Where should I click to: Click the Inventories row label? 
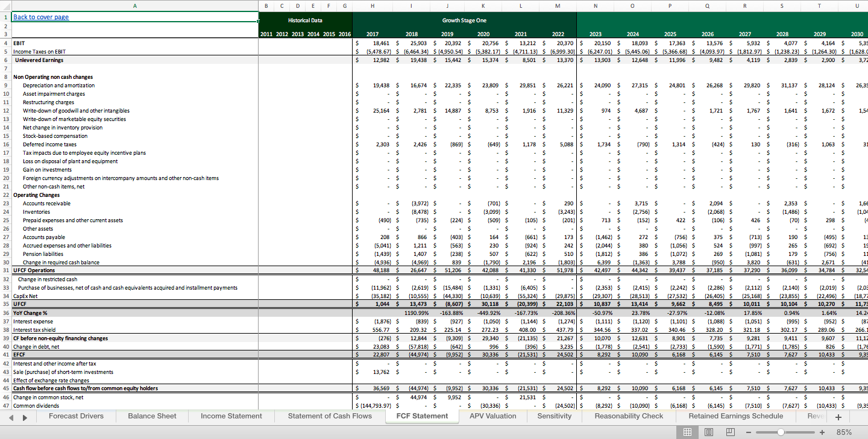(x=36, y=212)
